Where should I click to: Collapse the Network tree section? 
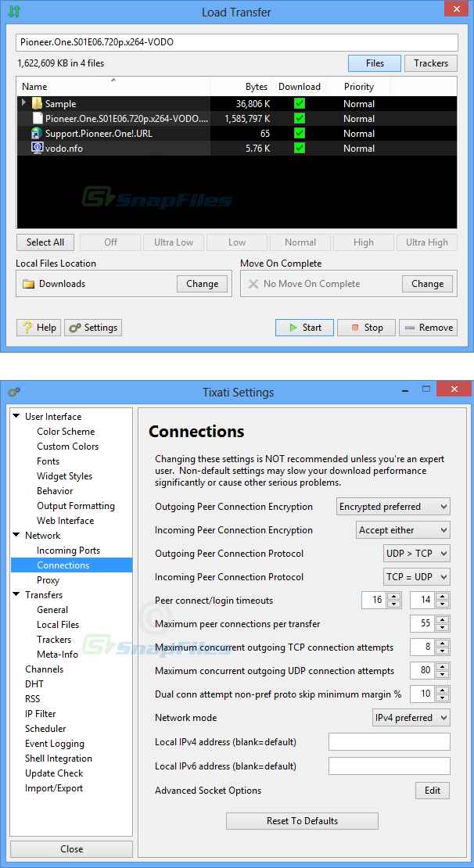16,536
